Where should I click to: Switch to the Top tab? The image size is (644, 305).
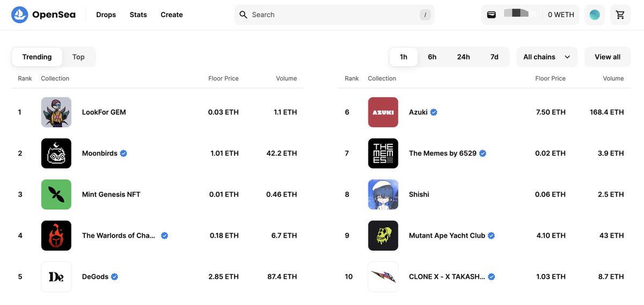[x=78, y=57]
